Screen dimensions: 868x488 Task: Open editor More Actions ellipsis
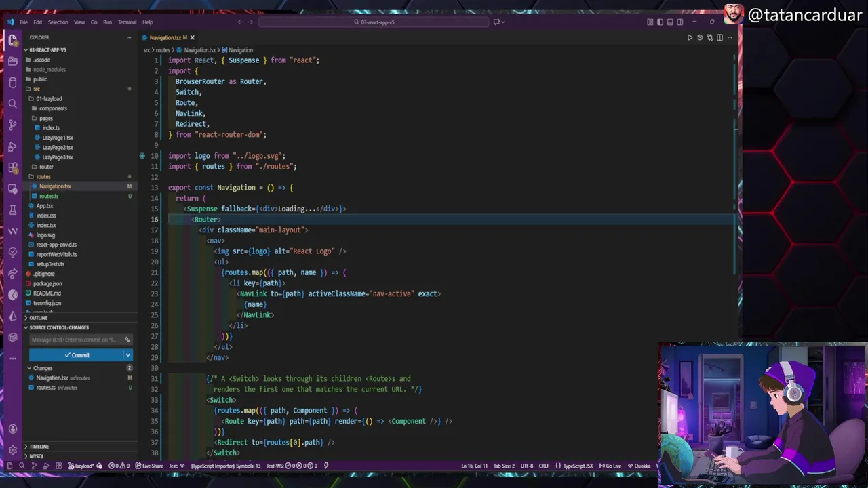pyautogui.click(x=730, y=37)
